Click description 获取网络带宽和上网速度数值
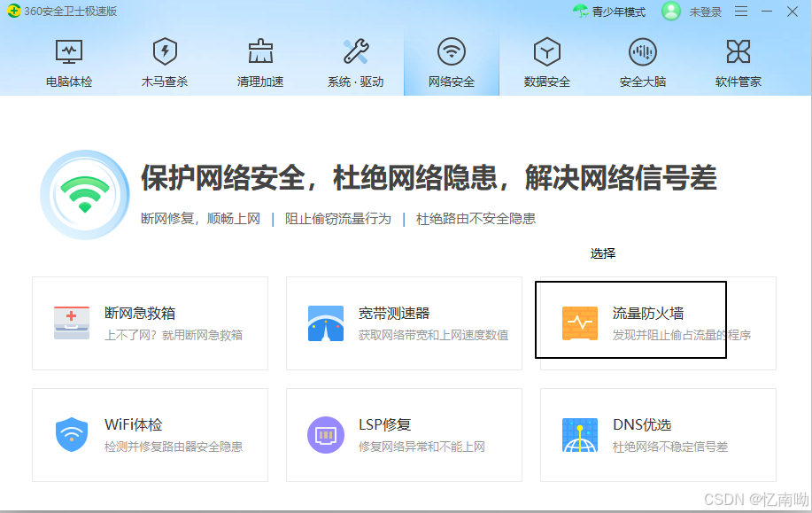Screen dimensions: 812x513 [433, 335]
